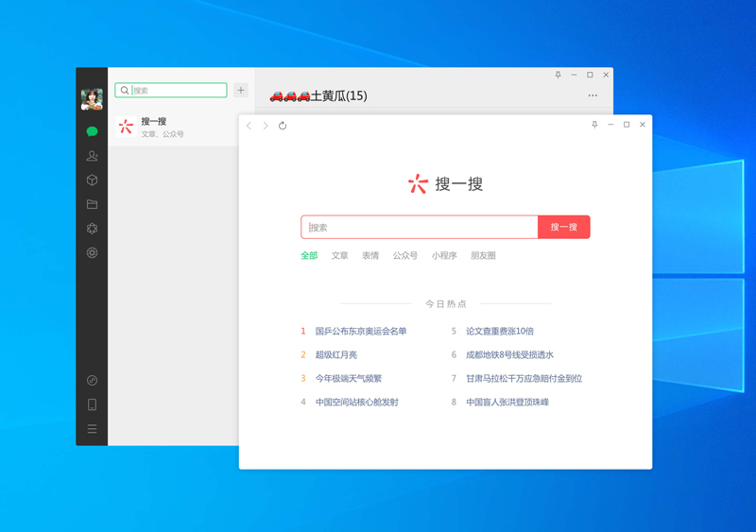Open the Contacts icon in sidebar
The height and width of the screenshot is (532, 756).
click(92, 156)
